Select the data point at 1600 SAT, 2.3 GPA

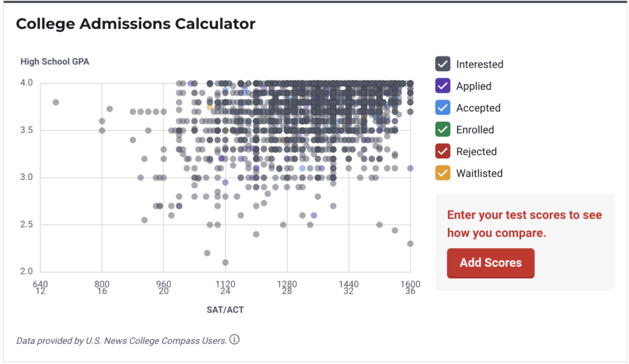[x=410, y=244]
